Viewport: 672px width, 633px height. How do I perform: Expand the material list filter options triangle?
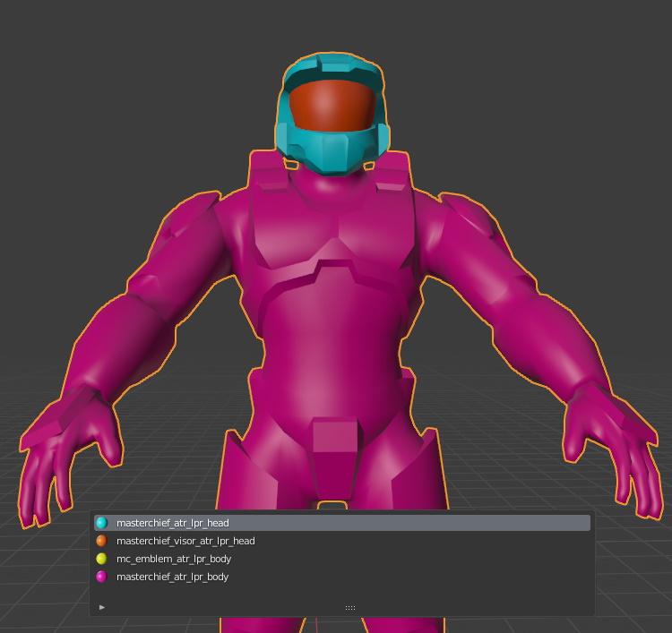[102, 607]
